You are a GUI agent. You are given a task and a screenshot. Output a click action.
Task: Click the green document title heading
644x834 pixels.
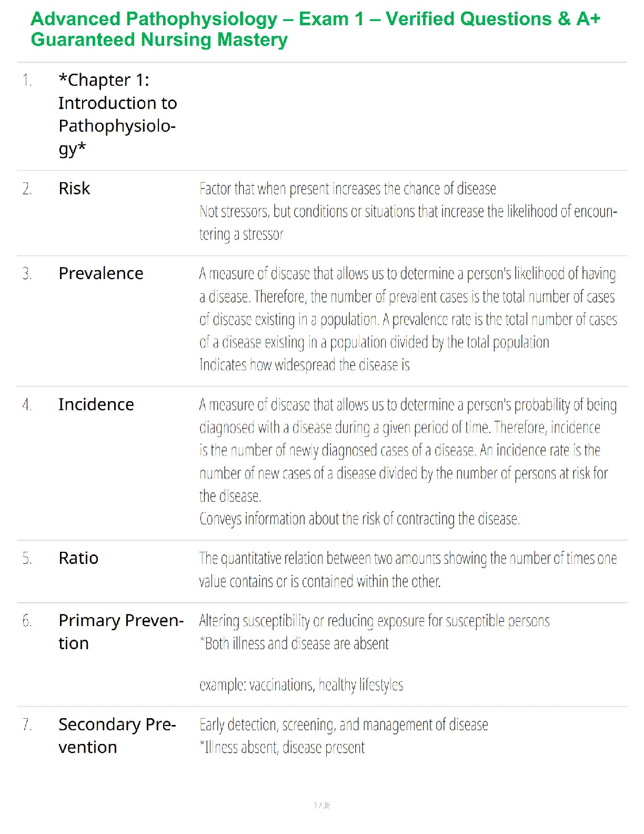[315, 29]
